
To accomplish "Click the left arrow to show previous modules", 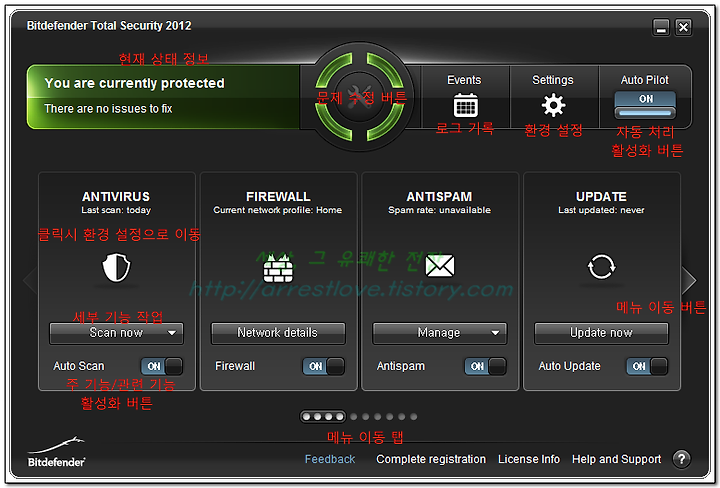I will pos(30,280).
